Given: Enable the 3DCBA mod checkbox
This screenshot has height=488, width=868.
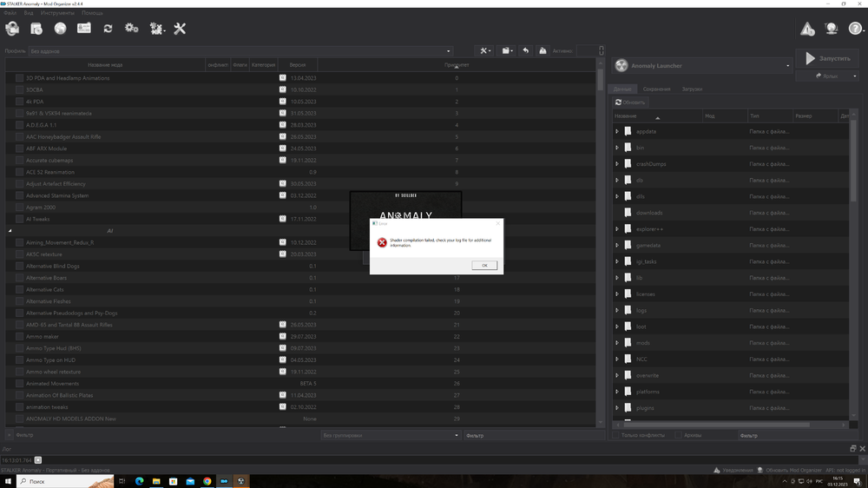Looking at the screenshot, I should [19, 89].
